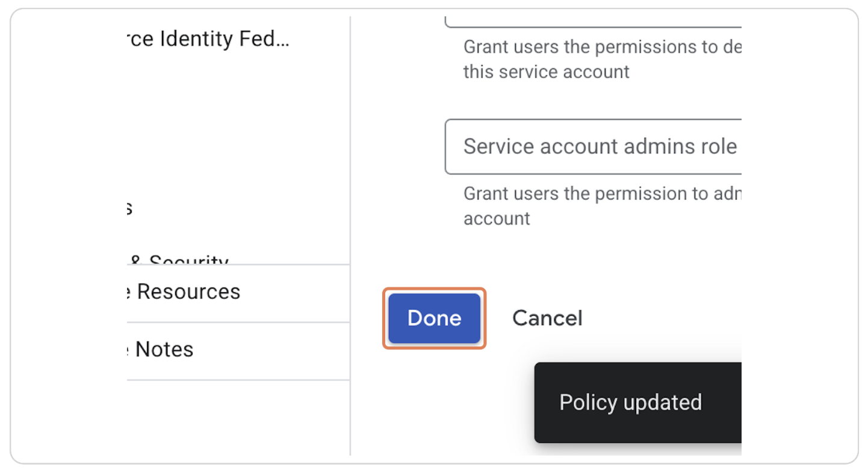Click the word Resources in the sidebar
868x470 pixels.
188,292
